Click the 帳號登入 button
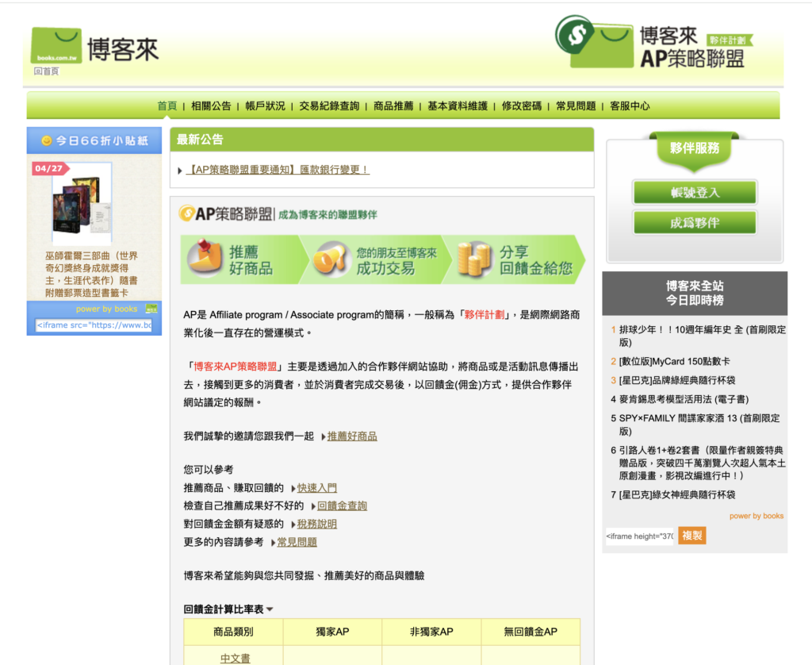The image size is (812, 665). coord(695,192)
